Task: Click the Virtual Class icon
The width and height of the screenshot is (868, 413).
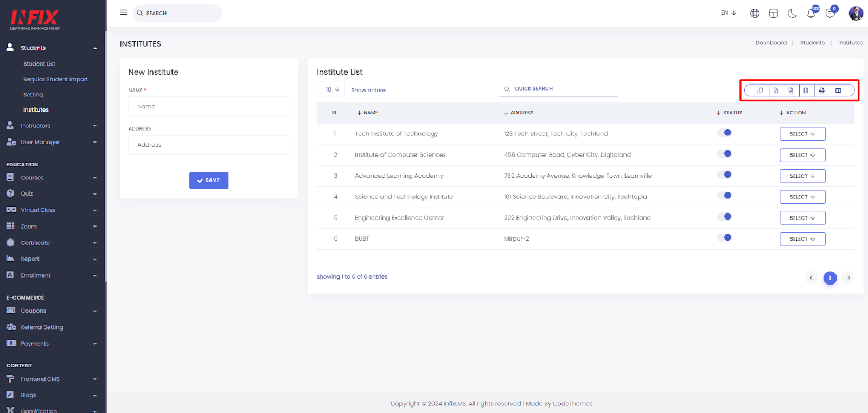Action: click(x=11, y=210)
